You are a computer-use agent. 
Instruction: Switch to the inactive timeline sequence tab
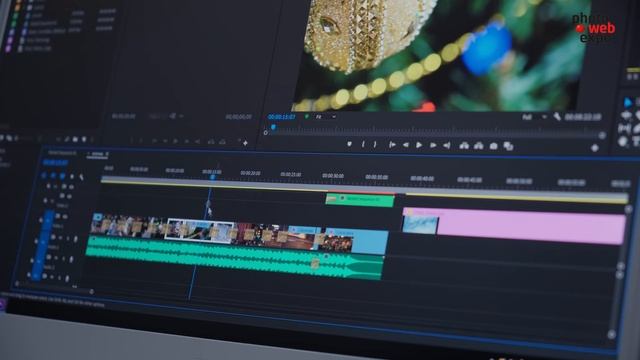click(62, 153)
